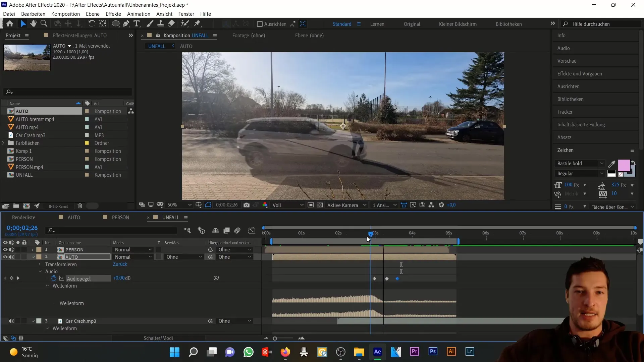Click Zurück to reset Transformieren
Viewport: 644px width, 362px height.
(120, 264)
